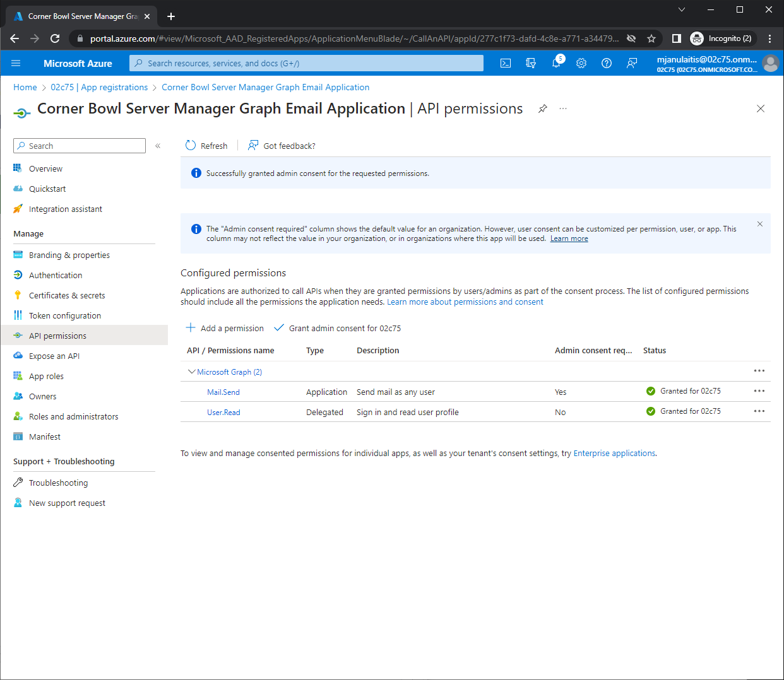Viewport: 784px width, 680px height.
Task: Click Grant admin consent for 02c75
Action: point(338,328)
